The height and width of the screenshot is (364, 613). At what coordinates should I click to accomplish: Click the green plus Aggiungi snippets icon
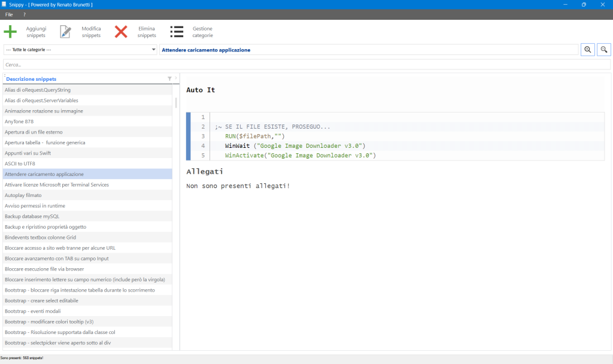coord(11,32)
